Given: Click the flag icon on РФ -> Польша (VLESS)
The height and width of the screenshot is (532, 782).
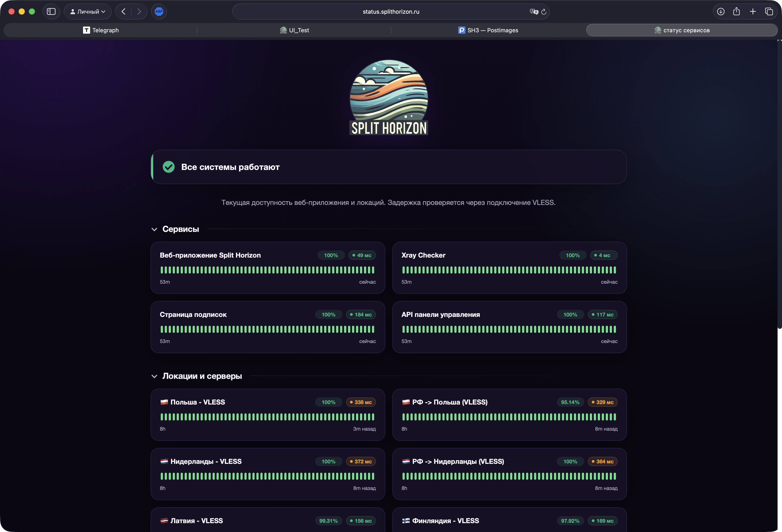Looking at the screenshot, I should pyautogui.click(x=406, y=402).
